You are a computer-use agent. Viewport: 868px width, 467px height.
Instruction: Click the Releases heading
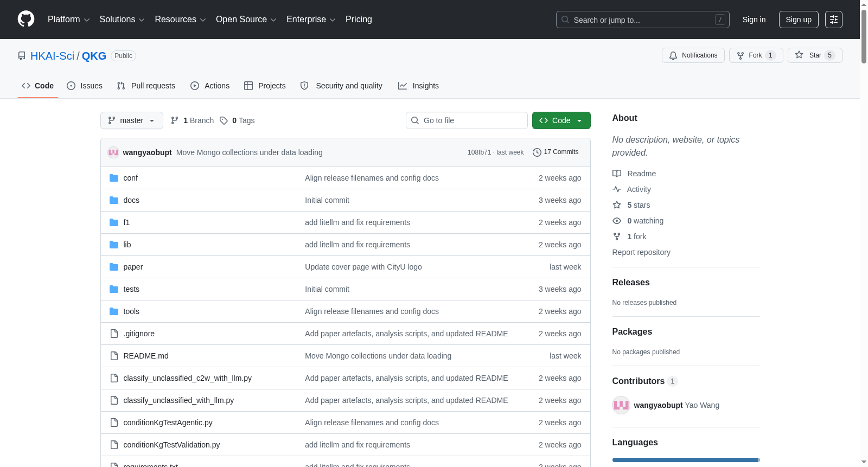[631, 282]
